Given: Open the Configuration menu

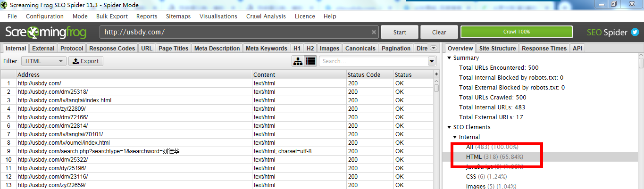Looking at the screenshot, I should pos(45,16).
